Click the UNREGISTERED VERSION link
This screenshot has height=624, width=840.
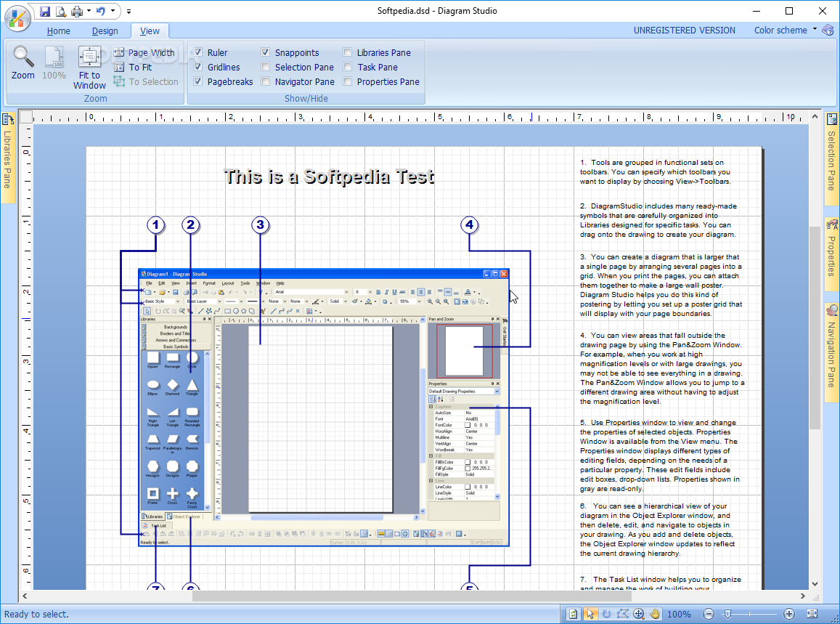point(684,31)
